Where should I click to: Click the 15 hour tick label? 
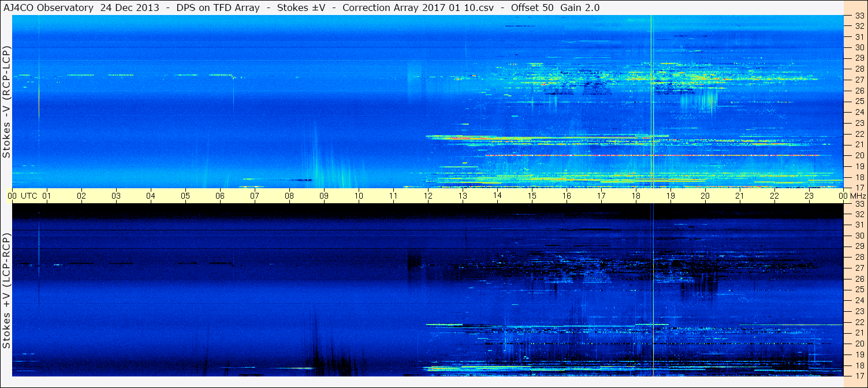pos(532,196)
